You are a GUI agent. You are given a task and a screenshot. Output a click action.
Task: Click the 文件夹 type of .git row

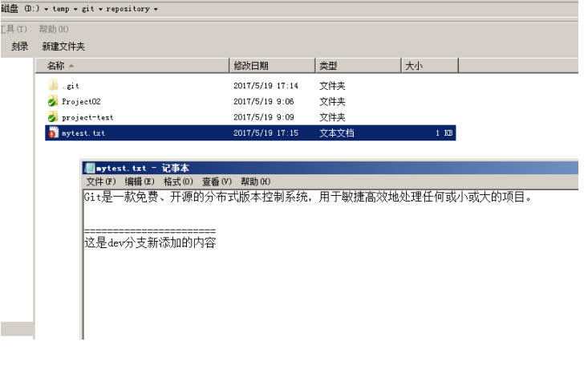332,86
